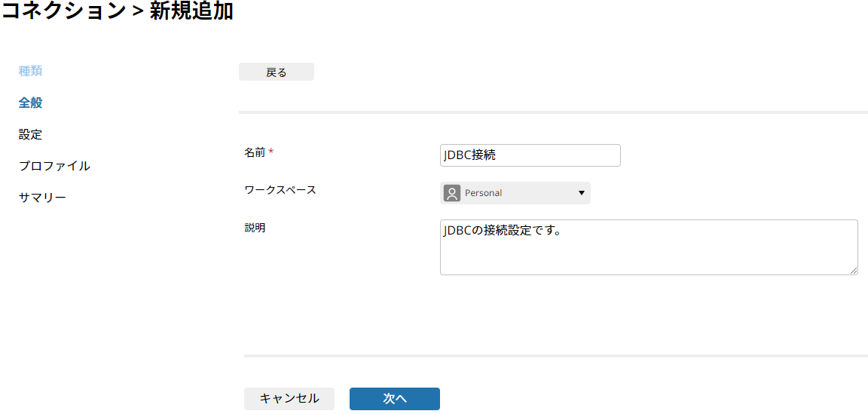
Task: Jump to the サマリー step in the sidebar
Action: click(x=42, y=198)
